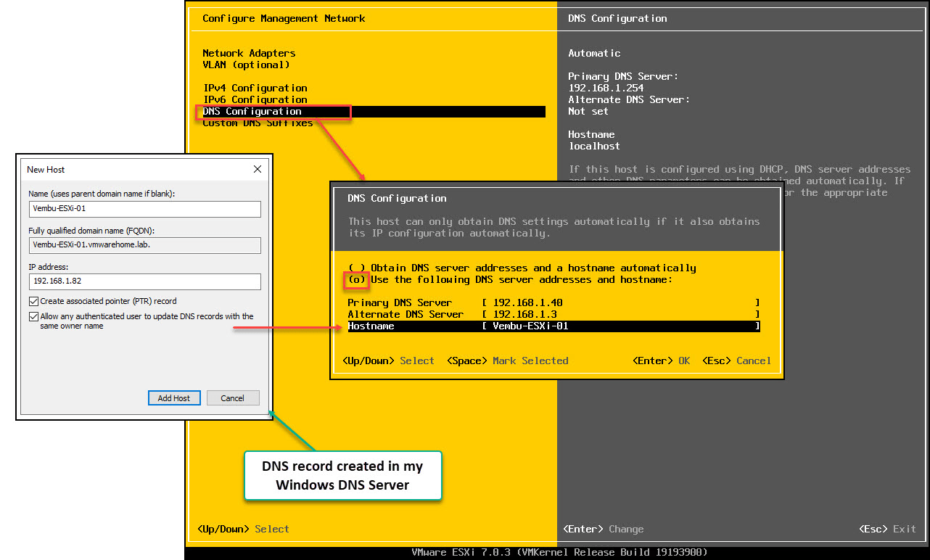This screenshot has height=560, width=930.
Task: Click the IP address field 192.168.1.82
Action: [145, 281]
